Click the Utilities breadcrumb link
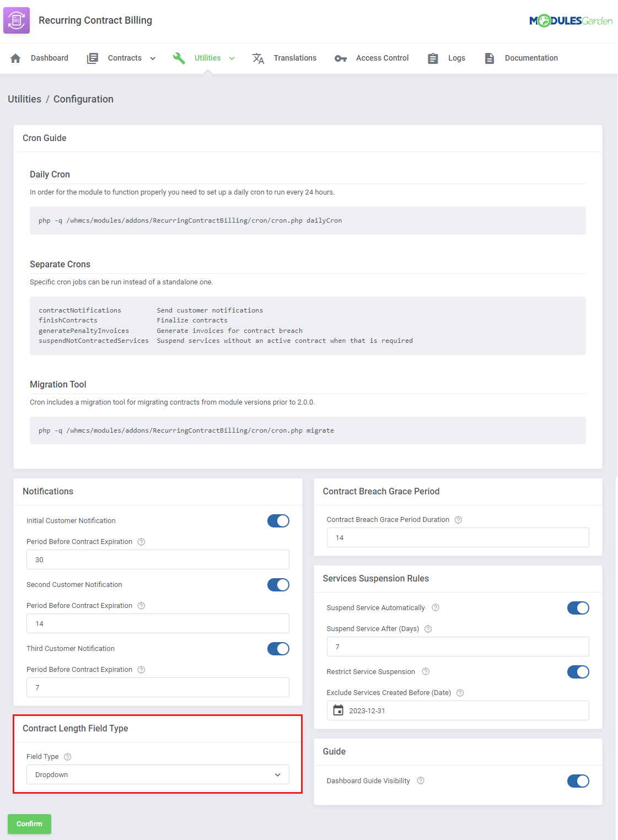Image resolution: width=618 pixels, height=840 pixels. pyautogui.click(x=24, y=99)
